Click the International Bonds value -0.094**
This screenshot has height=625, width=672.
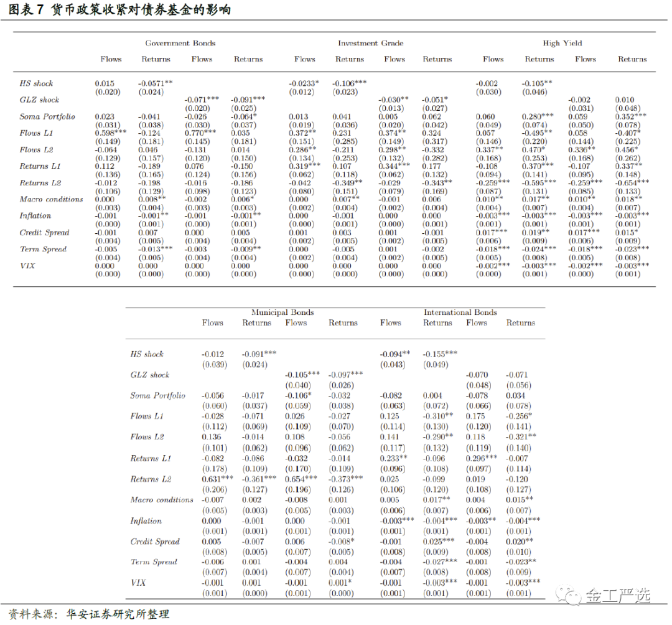[395, 354]
